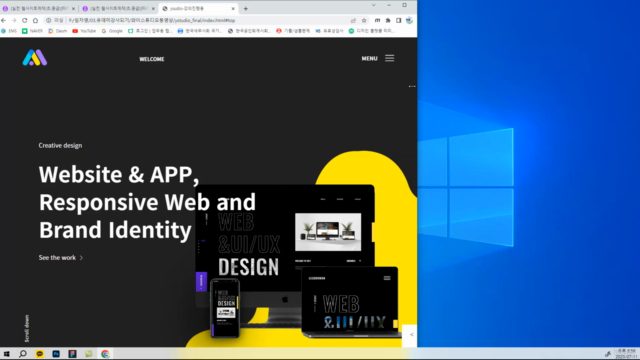Open the Extensions puzzle menu

tap(388, 20)
